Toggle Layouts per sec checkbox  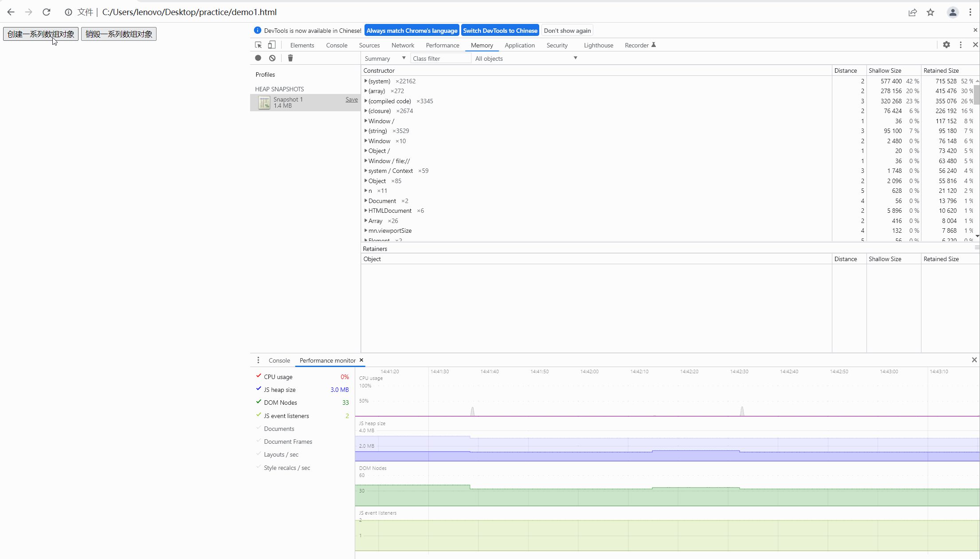(x=259, y=454)
